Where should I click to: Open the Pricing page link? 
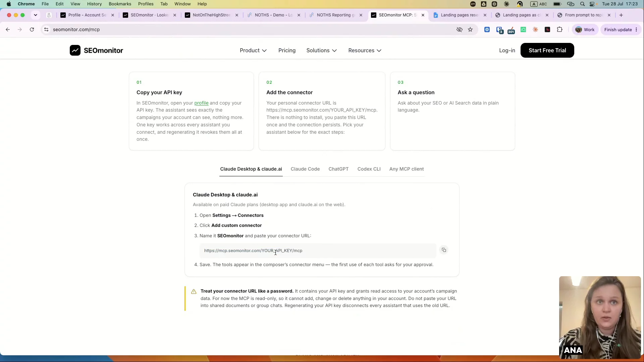[x=287, y=50]
